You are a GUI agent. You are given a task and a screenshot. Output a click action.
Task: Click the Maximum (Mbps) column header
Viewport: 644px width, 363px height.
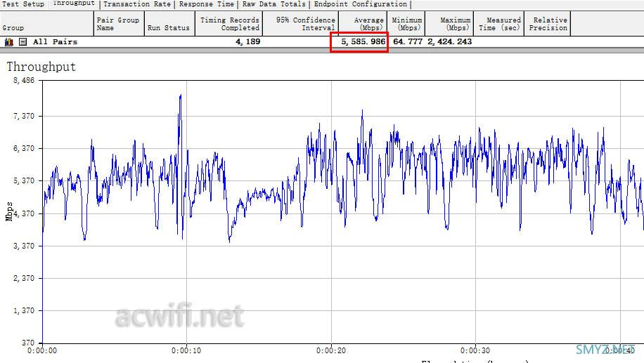tap(449, 24)
